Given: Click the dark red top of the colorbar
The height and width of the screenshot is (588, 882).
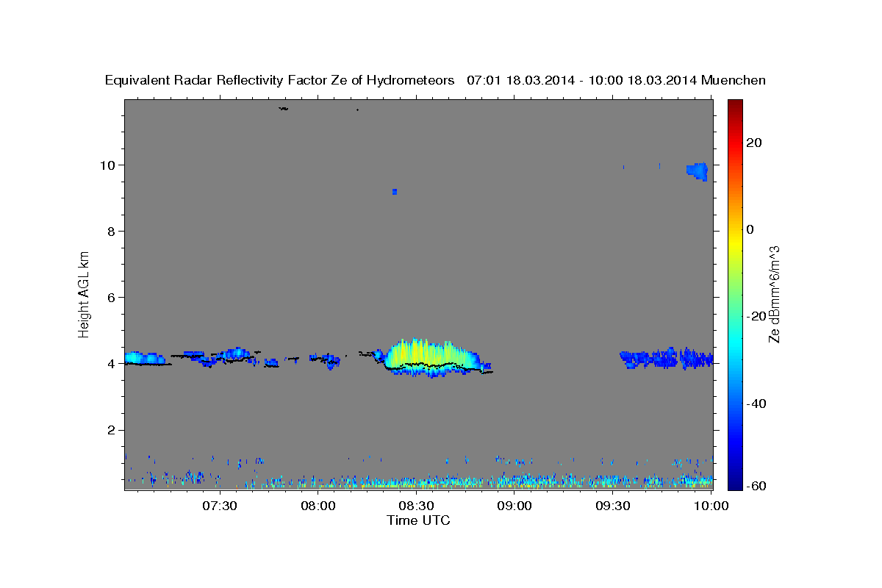Looking at the screenshot, I should click(734, 104).
